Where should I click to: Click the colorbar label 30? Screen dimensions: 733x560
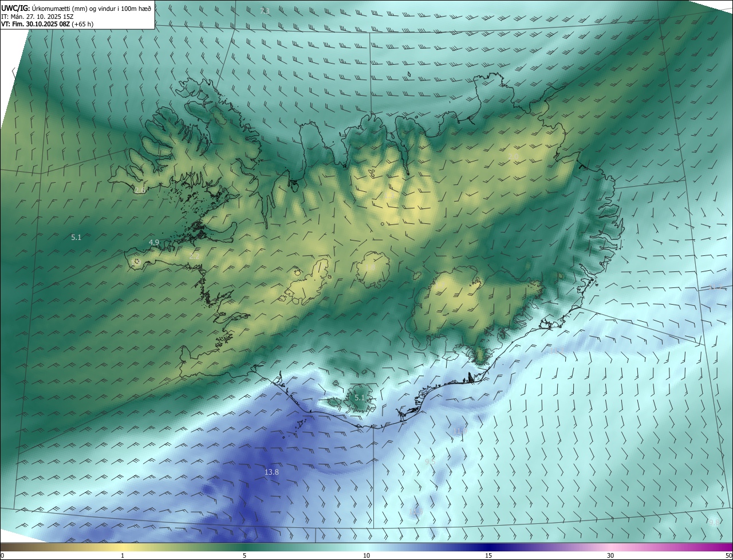(610, 556)
